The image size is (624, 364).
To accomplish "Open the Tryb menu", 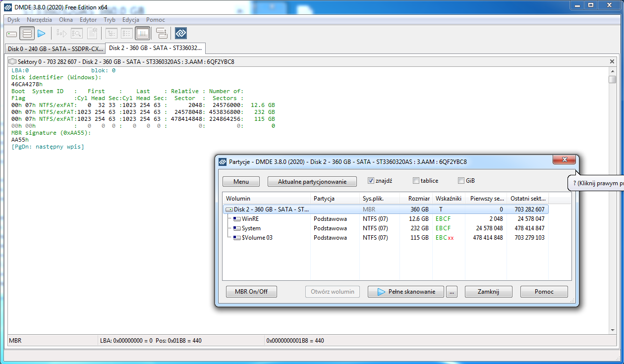I will tap(110, 20).
